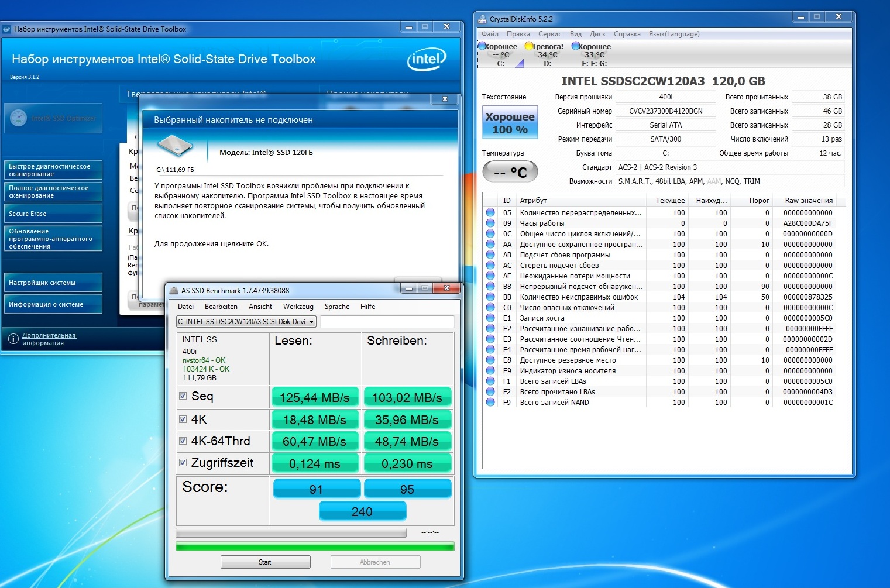Disable the Zugriffszeit test checkbox

[183, 463]
